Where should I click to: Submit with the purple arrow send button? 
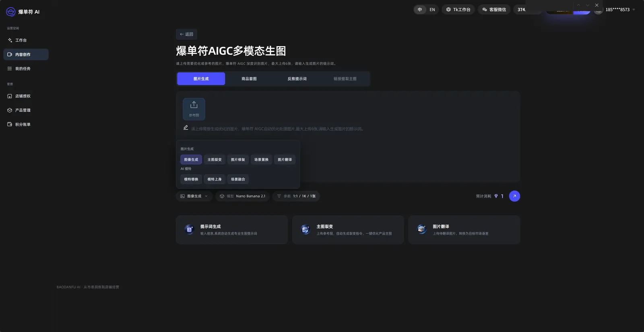point(514,196)
